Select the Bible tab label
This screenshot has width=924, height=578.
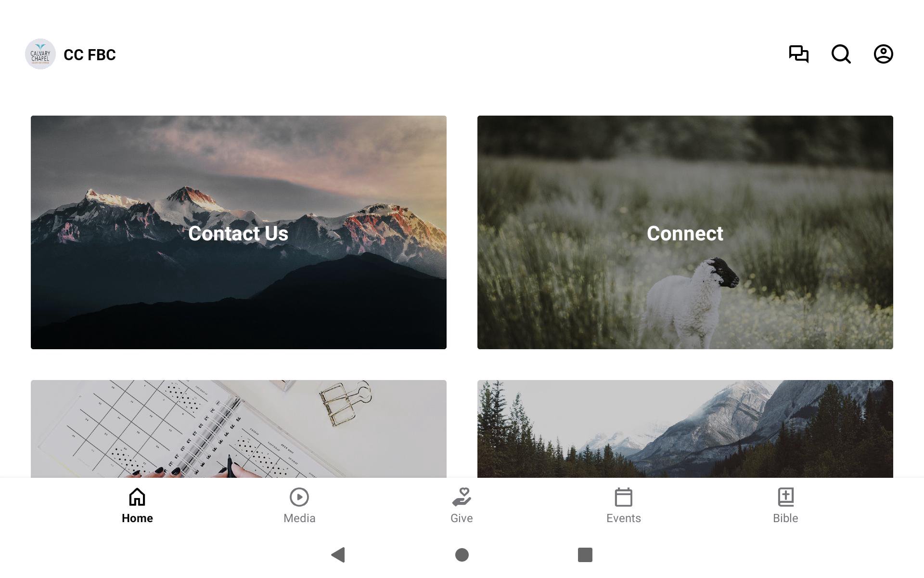785,518
